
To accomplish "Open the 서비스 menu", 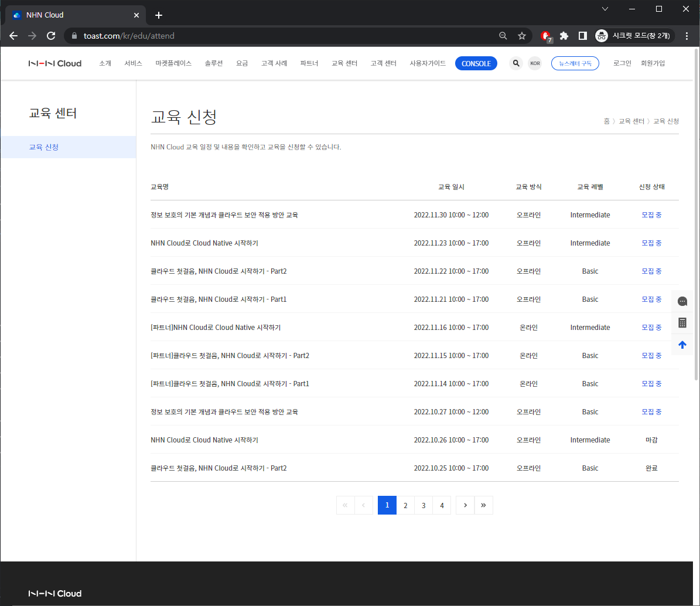I will point(133,63).
